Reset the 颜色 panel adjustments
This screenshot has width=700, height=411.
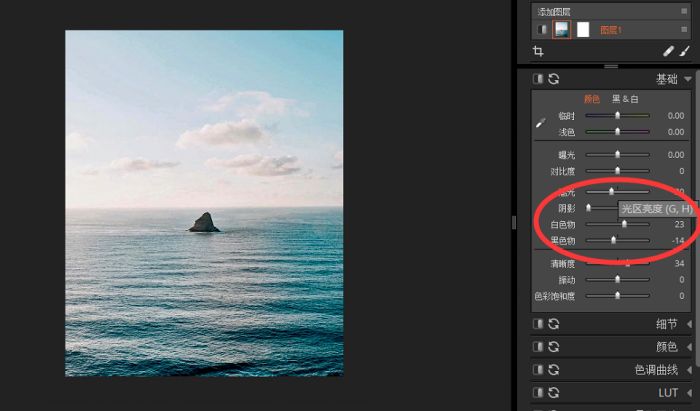pos(553,347)
